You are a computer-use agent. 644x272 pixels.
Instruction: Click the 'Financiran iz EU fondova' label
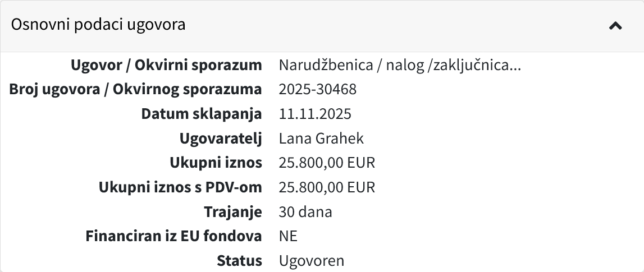(173, 236)
